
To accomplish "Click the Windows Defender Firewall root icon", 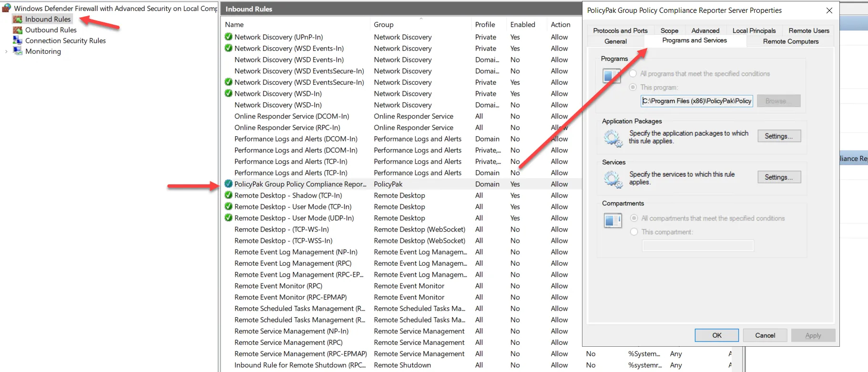I will (x=7, y=8).
